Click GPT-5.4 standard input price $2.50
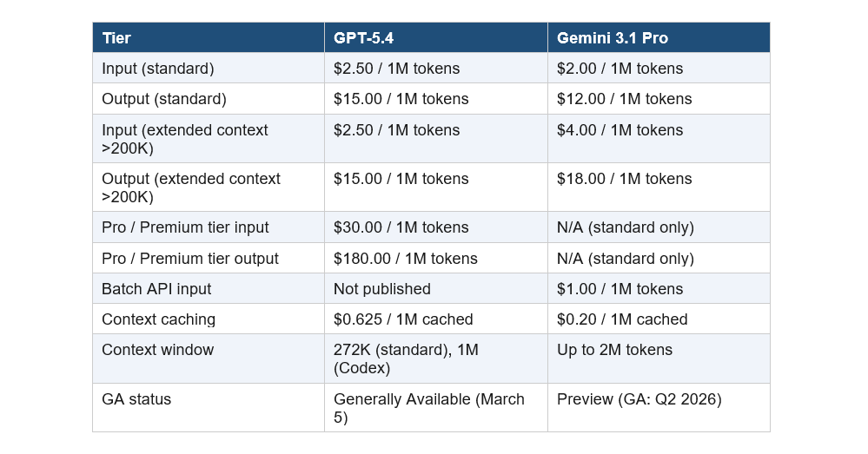868x454 pixels. pyautogui.click(x=396, y=69)
